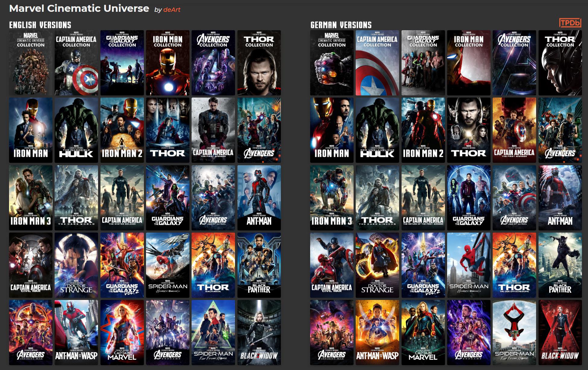This screenshot has height=370, width=588.
Task: Open English Iron Man 2 poster
Action: [122, 130]
